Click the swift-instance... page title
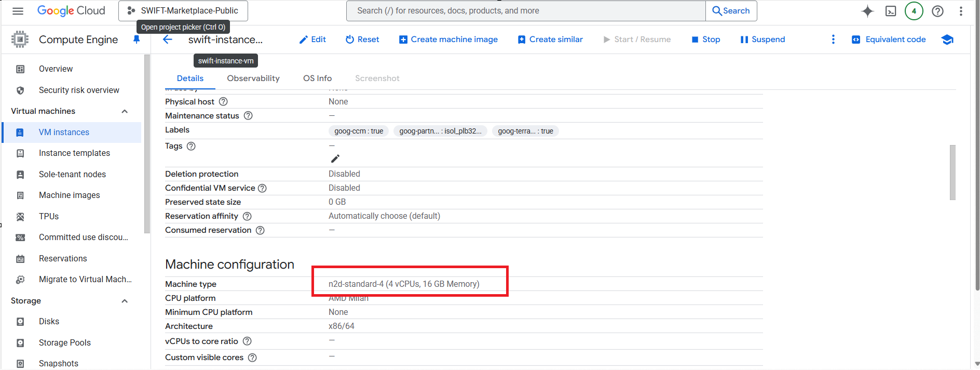Image resolution: width=980 pixels, height=370 pixels. click(225, 39)
